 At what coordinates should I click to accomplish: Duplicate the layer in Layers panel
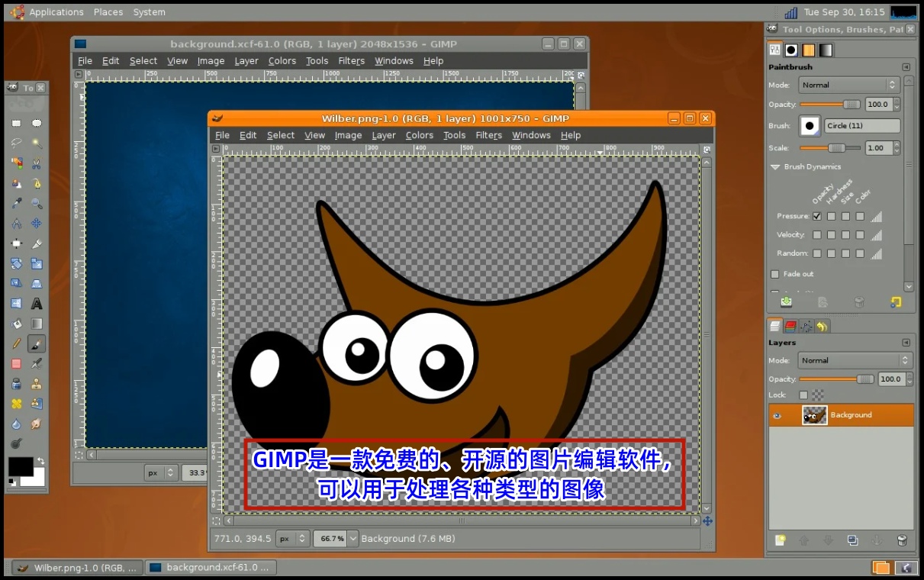[852, 540]
